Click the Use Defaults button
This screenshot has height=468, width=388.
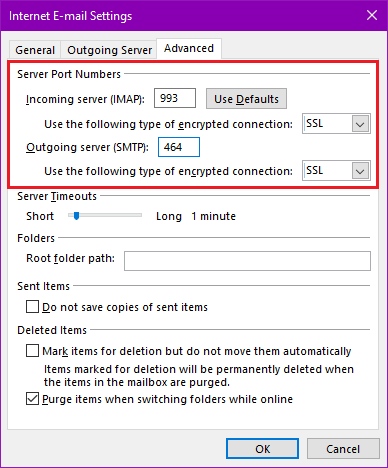point(246,99)
